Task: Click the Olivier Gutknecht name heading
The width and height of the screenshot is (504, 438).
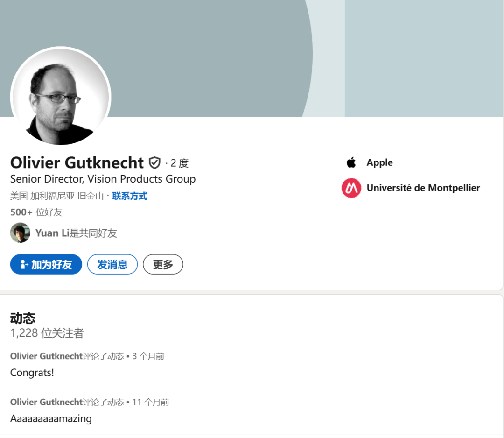Action: 77,162
